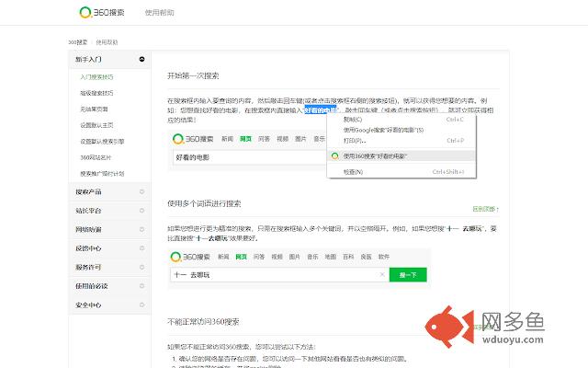
Task: Select the 新手入门 sidebar heading
Action: [x=88, y=59]
